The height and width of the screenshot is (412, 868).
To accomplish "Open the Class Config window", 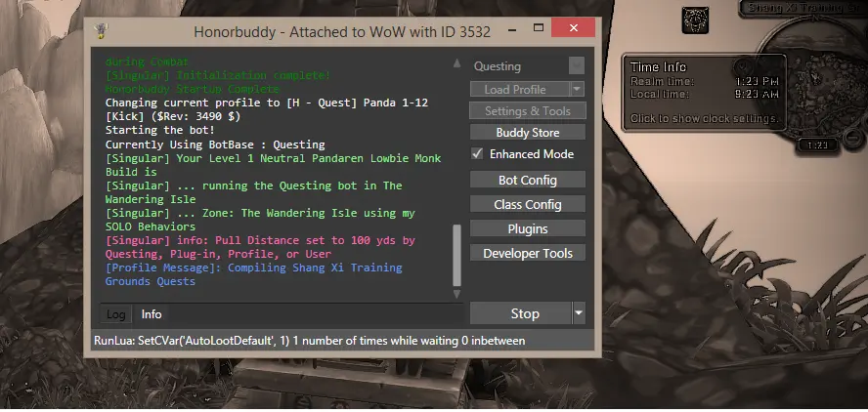I will [x=527, y=205].
